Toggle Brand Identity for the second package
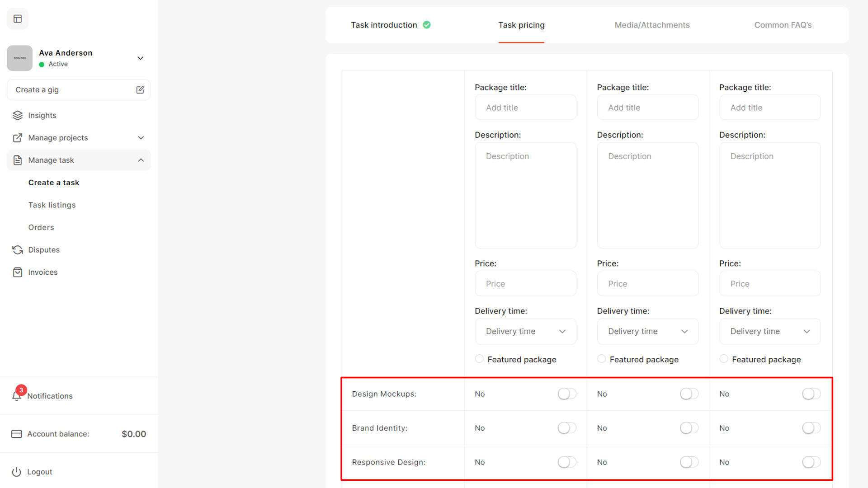Viewport: 868px width, 488px height. pyautogui.click(x=689, y=428)
